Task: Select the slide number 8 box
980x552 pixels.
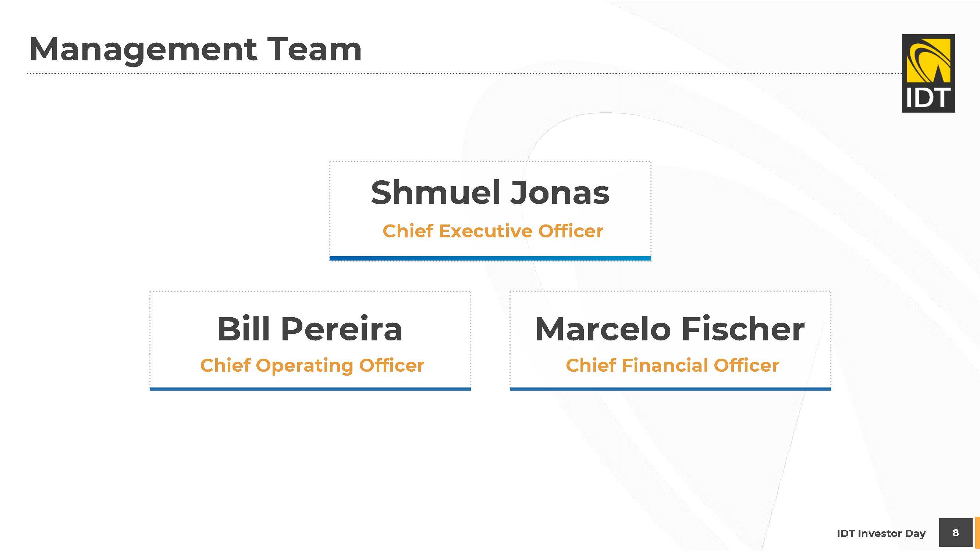Action: coord(955,532)
